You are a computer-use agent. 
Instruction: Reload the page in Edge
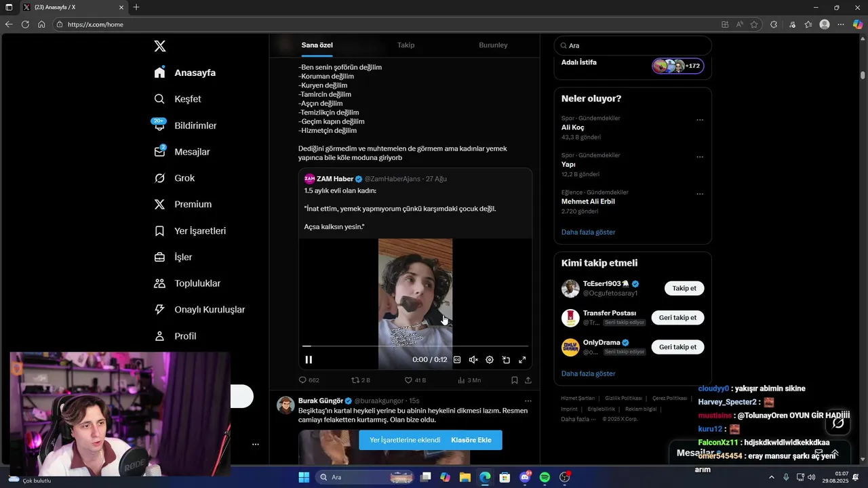pyautogui.click(x=25, y=24)
